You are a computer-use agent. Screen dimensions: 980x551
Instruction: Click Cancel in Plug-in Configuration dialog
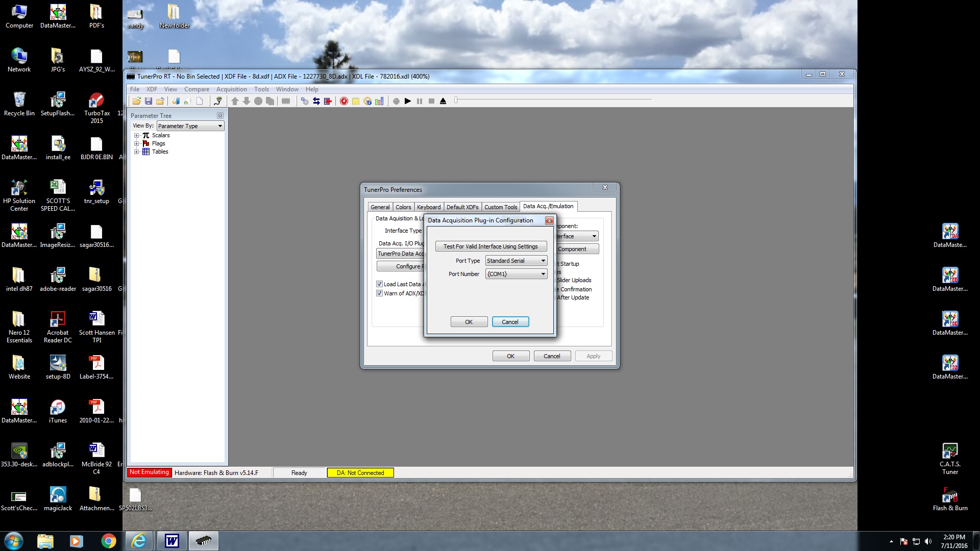510,322
